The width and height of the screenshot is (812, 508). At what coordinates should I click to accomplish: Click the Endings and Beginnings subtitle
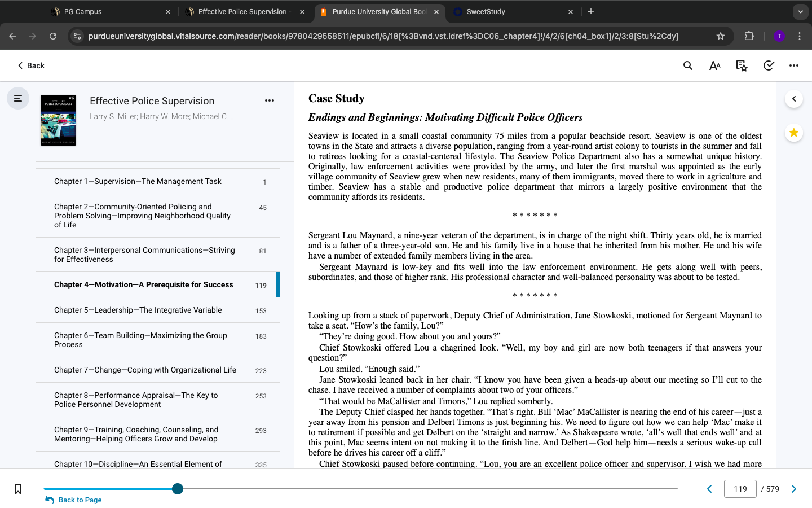coord(445,117)
